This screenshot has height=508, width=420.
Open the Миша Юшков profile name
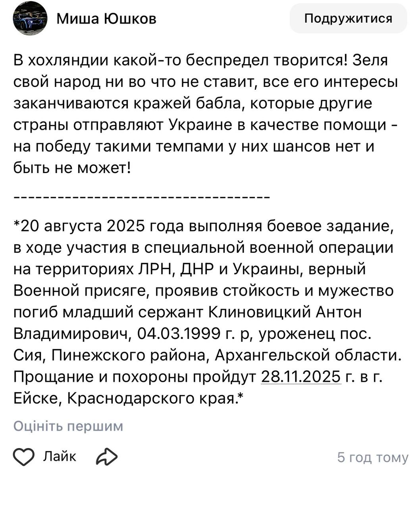106,19
